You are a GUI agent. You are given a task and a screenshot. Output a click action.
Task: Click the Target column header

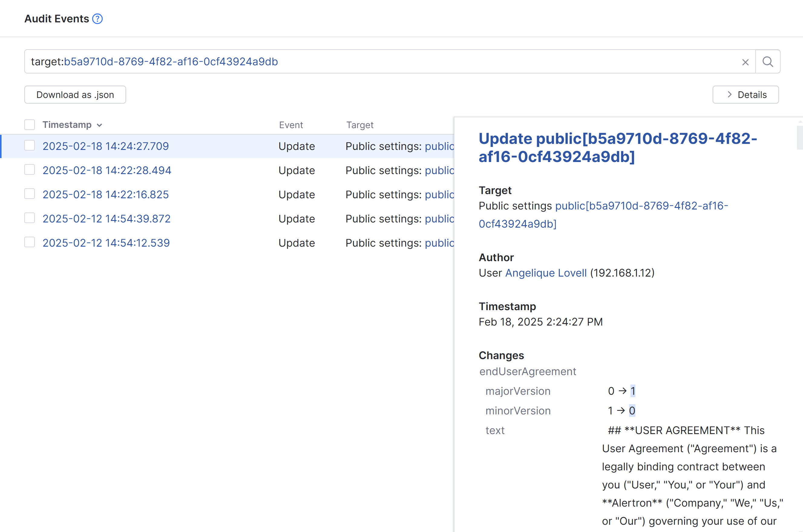pos(359,125)
